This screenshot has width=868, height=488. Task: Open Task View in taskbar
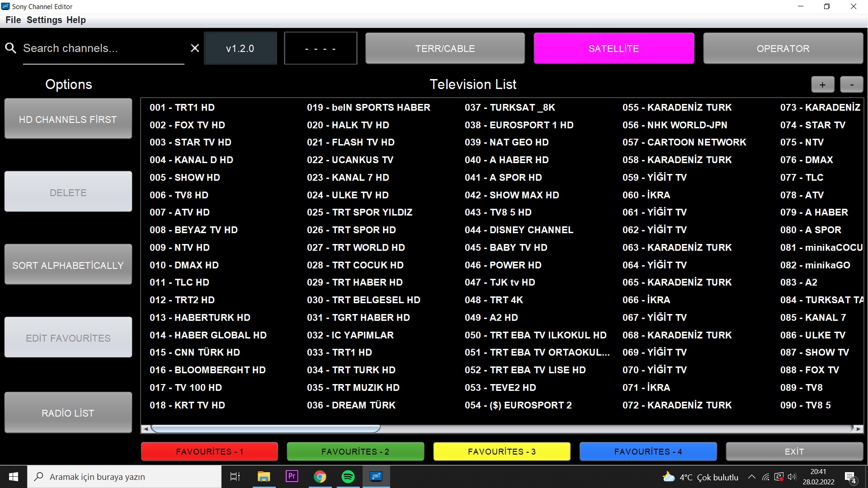pyautogui.click(x=235, y=477)
